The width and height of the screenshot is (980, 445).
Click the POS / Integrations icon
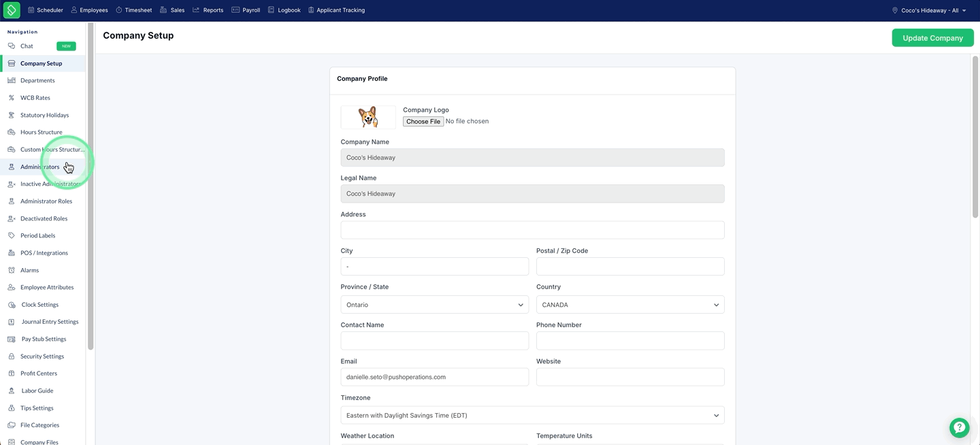click(12, 253)
